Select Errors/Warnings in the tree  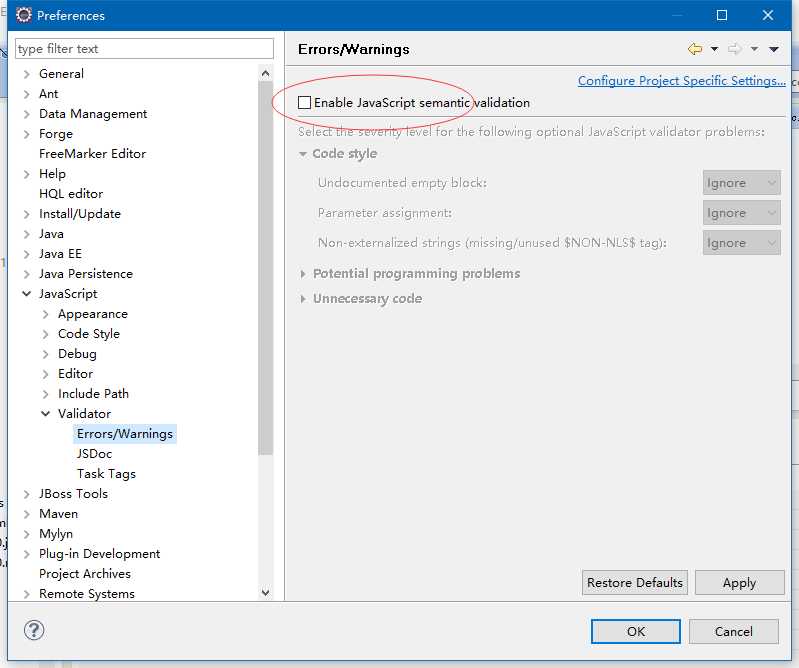point(125,434)
